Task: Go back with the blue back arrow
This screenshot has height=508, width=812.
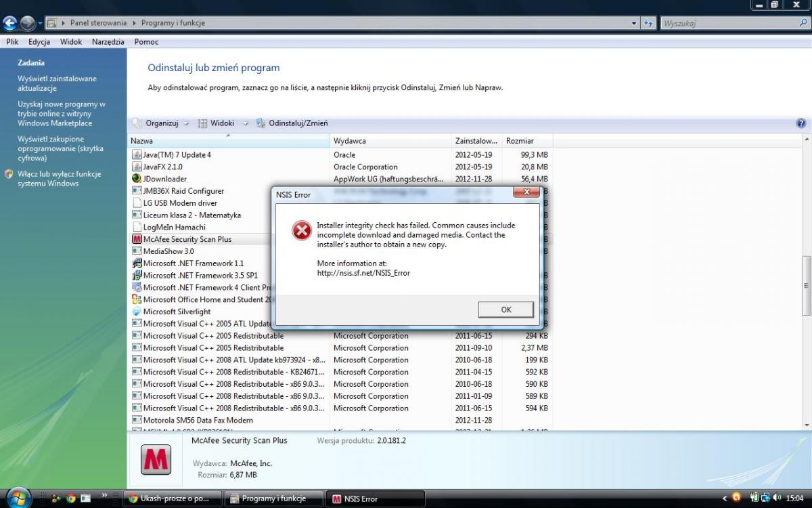Action: click(9, 23)
